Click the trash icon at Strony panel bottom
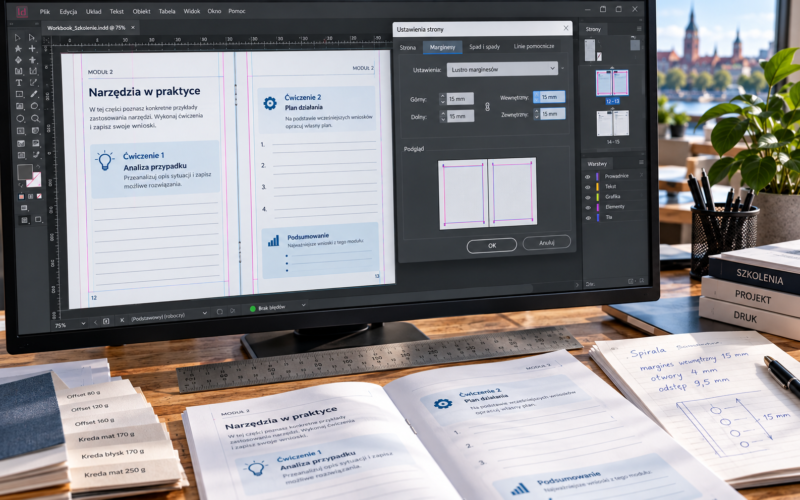This screenshot has width=800, height=500. pyautogui.click(x=641, y=281)
